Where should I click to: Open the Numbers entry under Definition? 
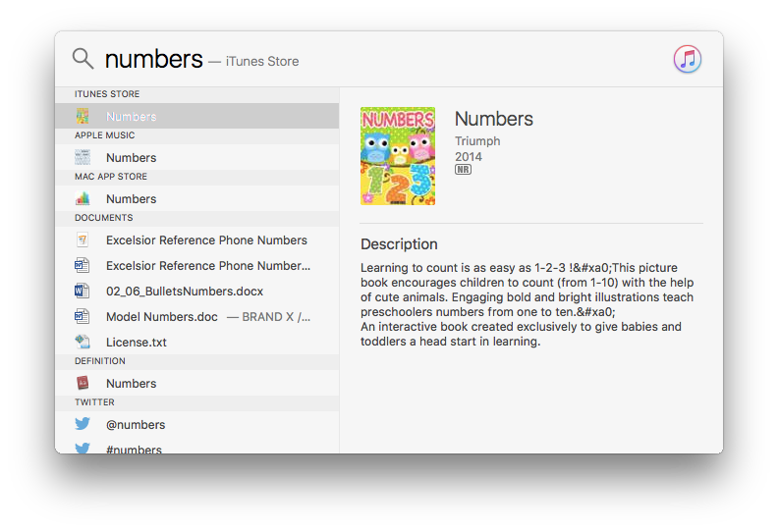pyautogui.click(x=197, y=383)
